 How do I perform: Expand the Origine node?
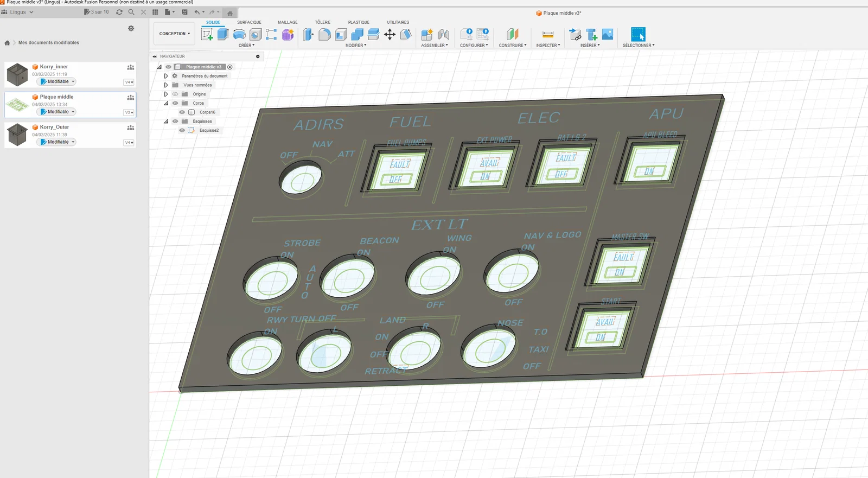point(166,94)
